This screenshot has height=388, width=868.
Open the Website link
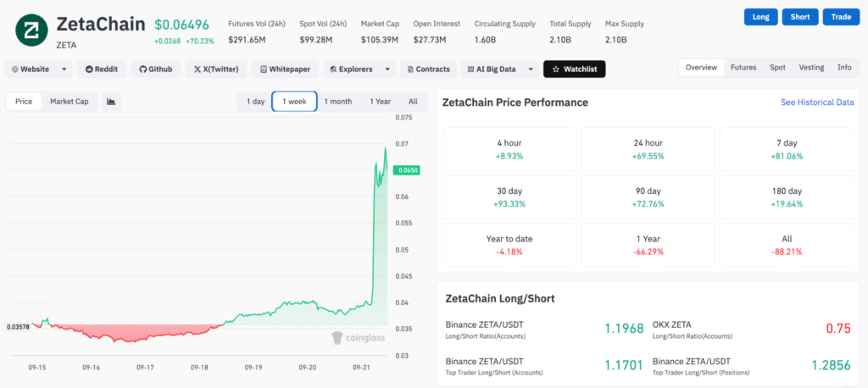coord(31,69)
